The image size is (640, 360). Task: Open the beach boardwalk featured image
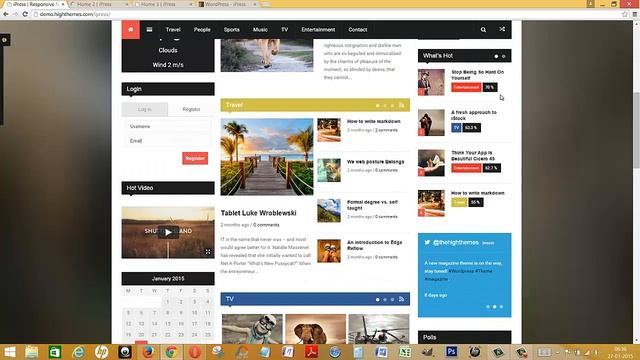click(x=267, y=157)
